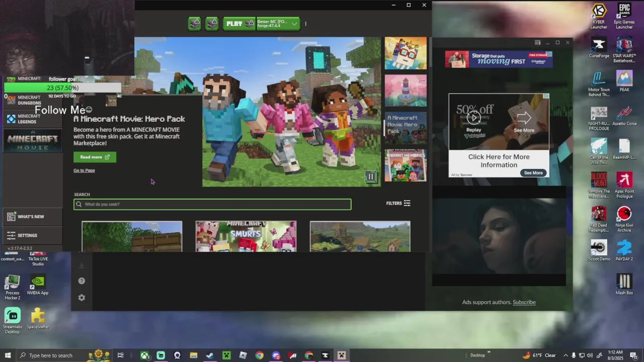Open the Vampire The Masquerade desktop icon
The width and height of the screenshot is (644, 362).
pos(599,186)
